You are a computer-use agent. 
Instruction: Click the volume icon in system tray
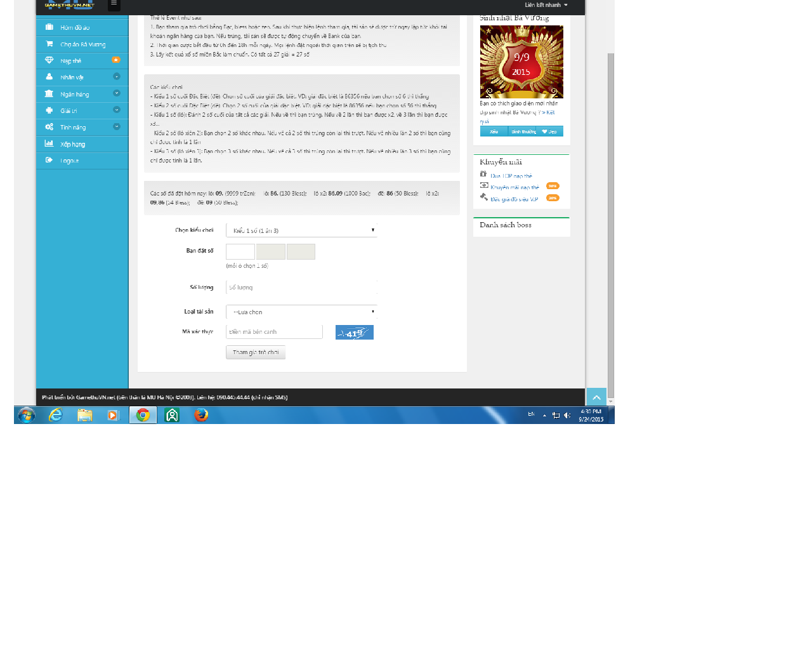click(x=567, y=415)
